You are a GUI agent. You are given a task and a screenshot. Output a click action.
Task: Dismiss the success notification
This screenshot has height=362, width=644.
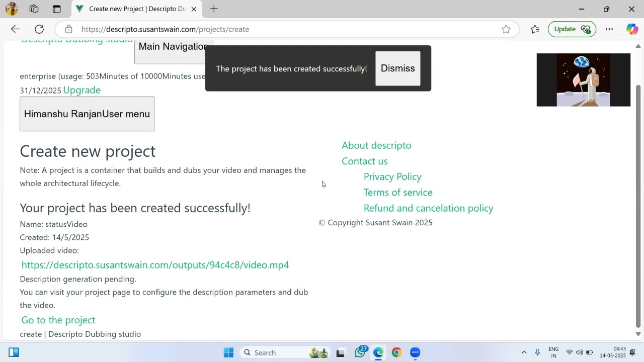pyautogui.click(x=398, y=68)
